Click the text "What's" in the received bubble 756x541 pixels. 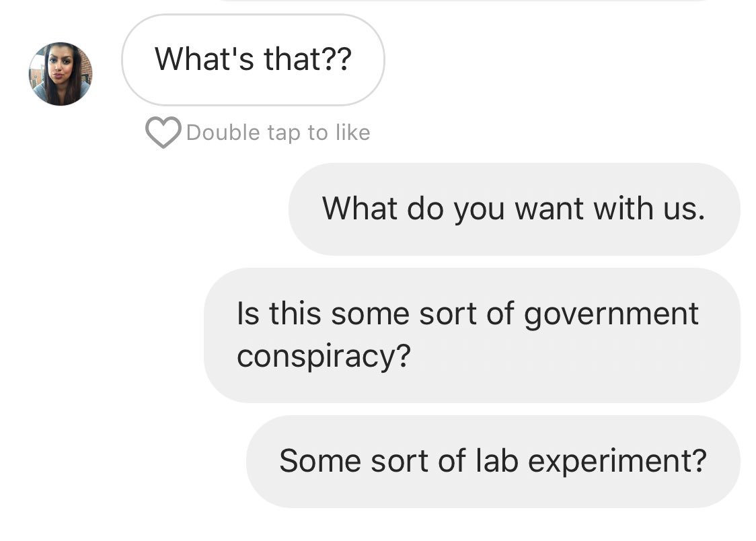pos(204,59)
